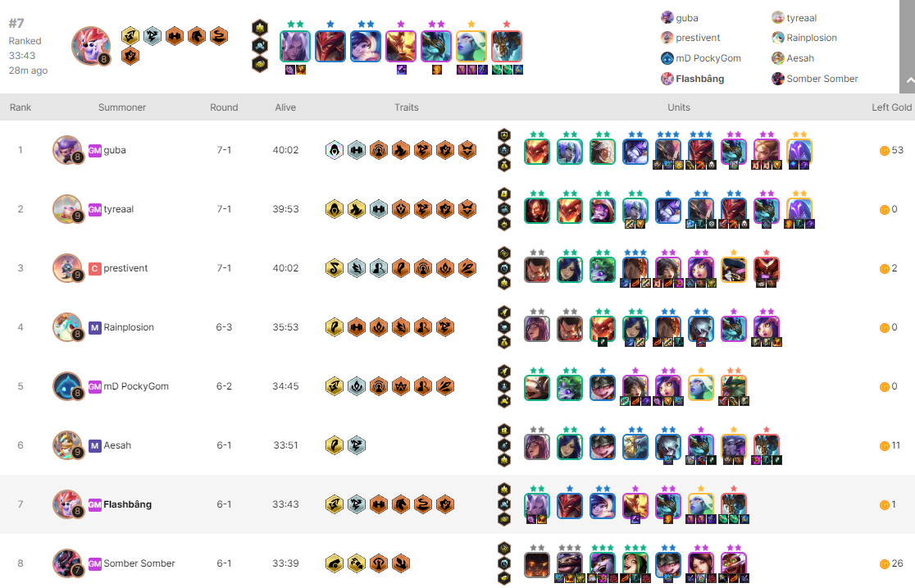Click guba's three-star fifth unit portrait
The height and width of the screenshot is (588, 915).
click(668, 152)
